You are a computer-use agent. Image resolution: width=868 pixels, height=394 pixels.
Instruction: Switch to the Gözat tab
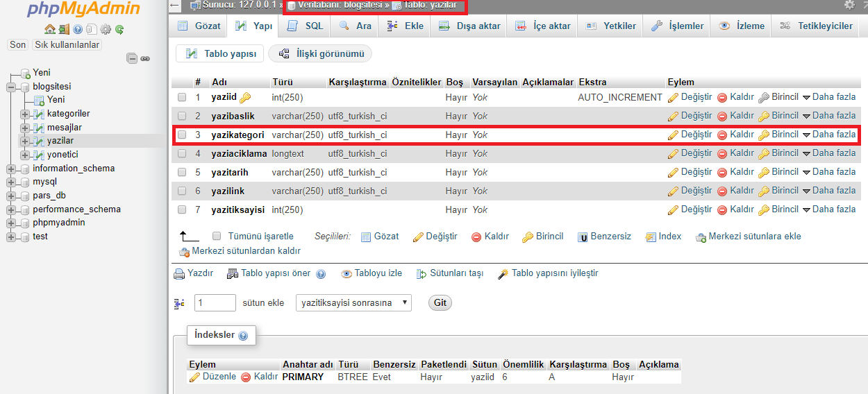point(200,26)
